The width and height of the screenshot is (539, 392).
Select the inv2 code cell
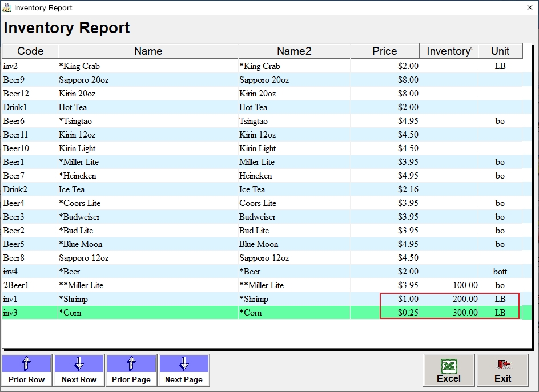coord(30,66)
